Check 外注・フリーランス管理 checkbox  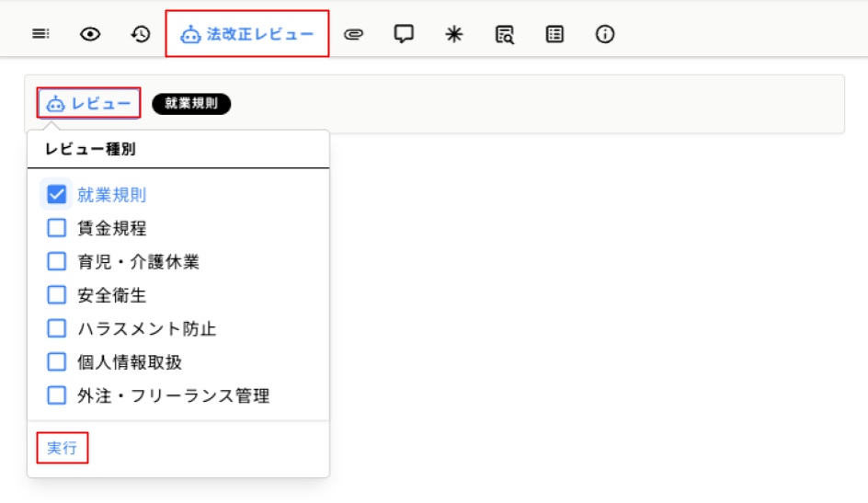pyautogui.click(x=56, y=395)
